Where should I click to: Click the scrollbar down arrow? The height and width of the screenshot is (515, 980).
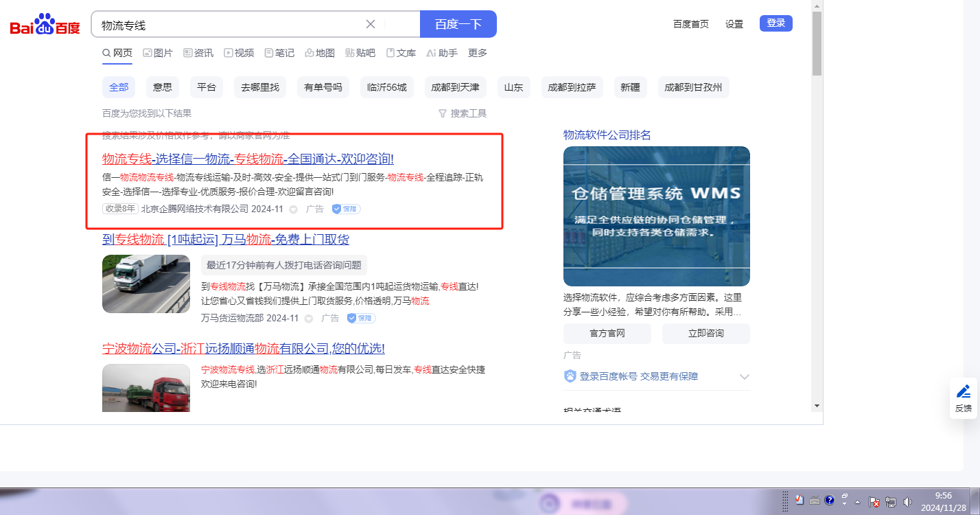tap(817, 406)
